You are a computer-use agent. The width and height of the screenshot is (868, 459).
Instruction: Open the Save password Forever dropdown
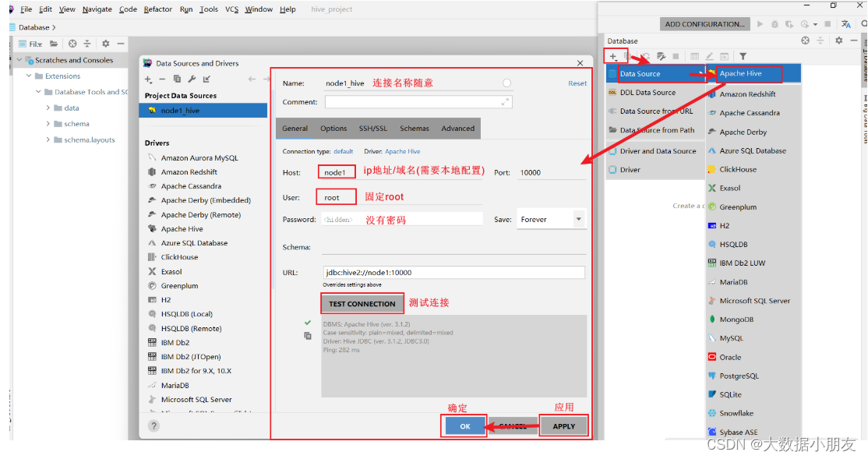550,219
